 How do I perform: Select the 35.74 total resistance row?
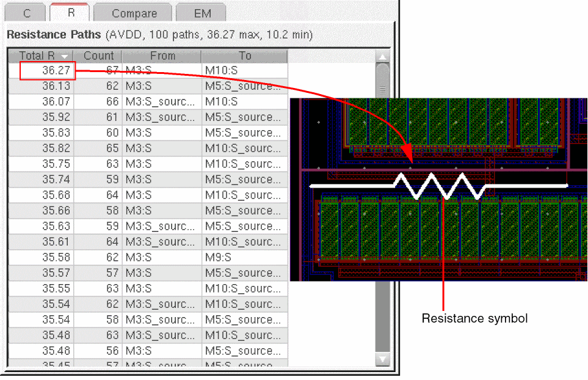tap(148, 180)
